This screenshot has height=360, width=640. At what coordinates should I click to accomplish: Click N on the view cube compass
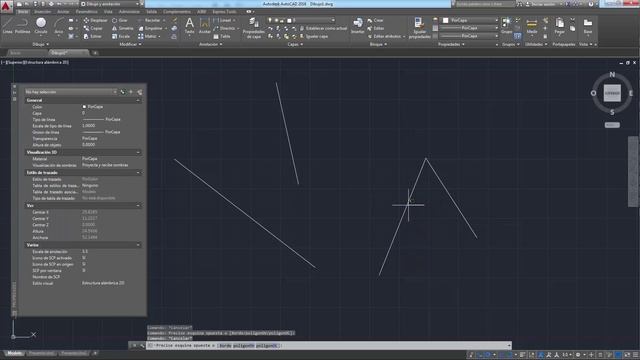[612, 75]
